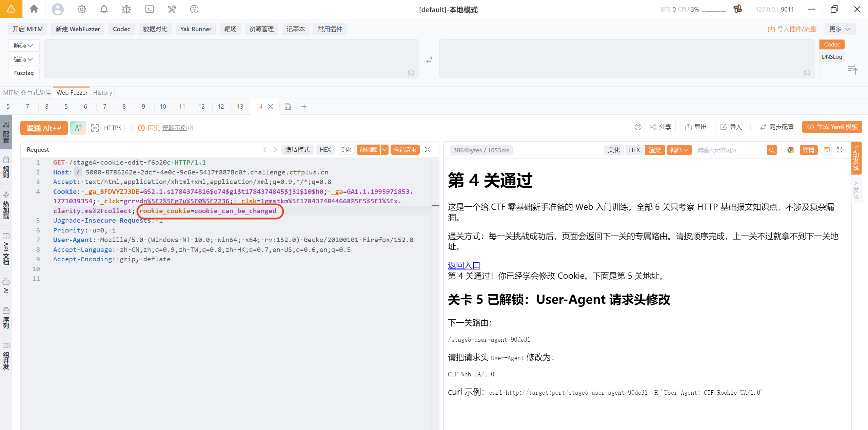This screenshot has height=430, width=868.
Task: Open response in Chrome browser
Action: 791,150
